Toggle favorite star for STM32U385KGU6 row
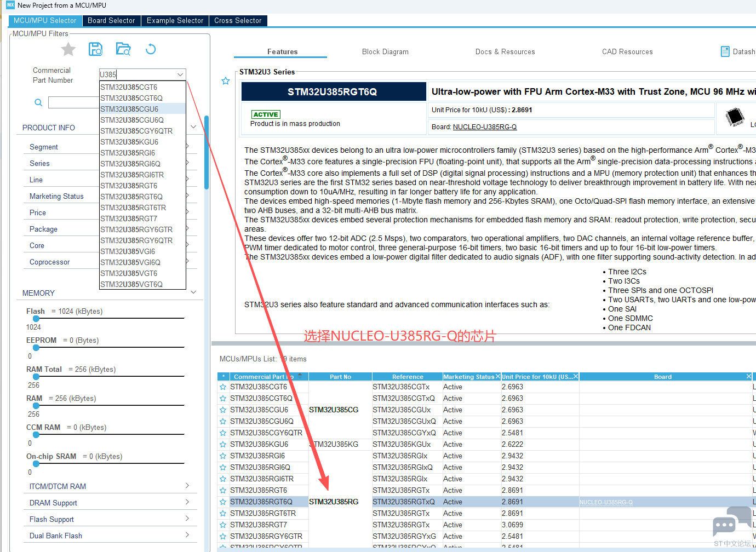The height and width of the screenshot is (552, 756). point(223,445)
